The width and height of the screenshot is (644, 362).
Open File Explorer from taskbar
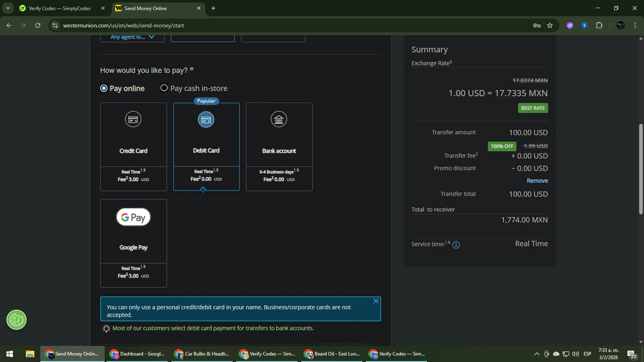pos(30,354)
